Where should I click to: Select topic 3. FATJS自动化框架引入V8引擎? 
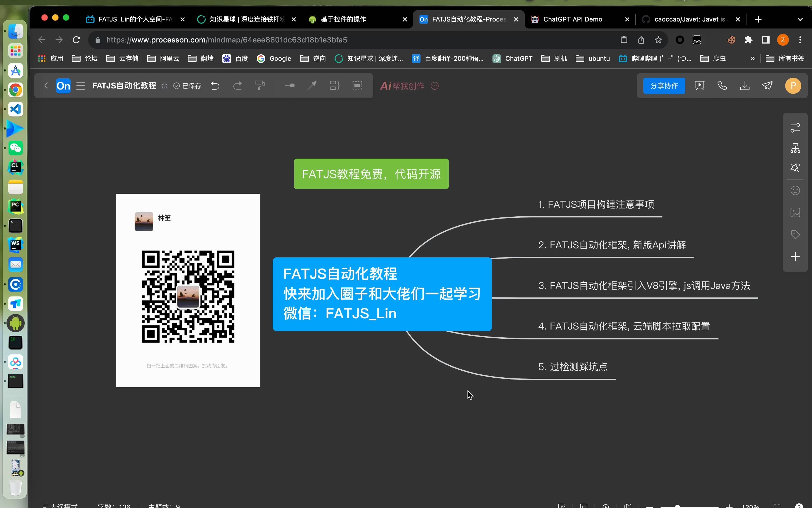coord(644,285)
